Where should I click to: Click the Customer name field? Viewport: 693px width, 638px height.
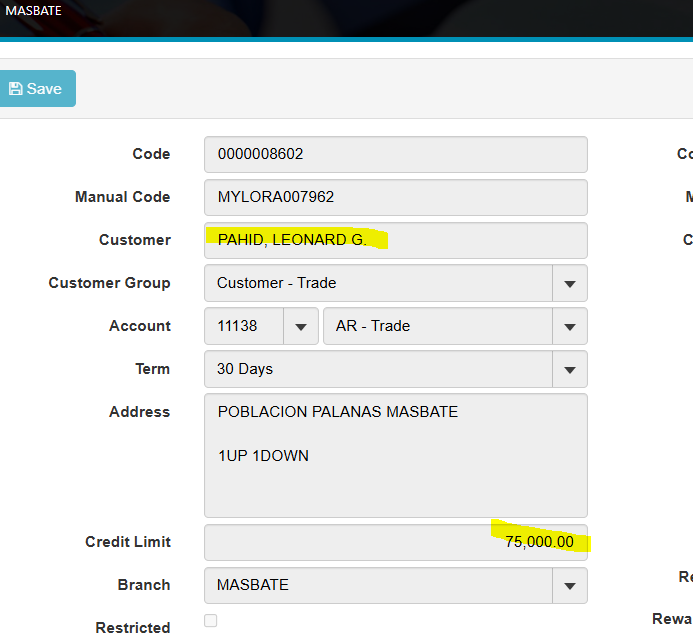395,241
